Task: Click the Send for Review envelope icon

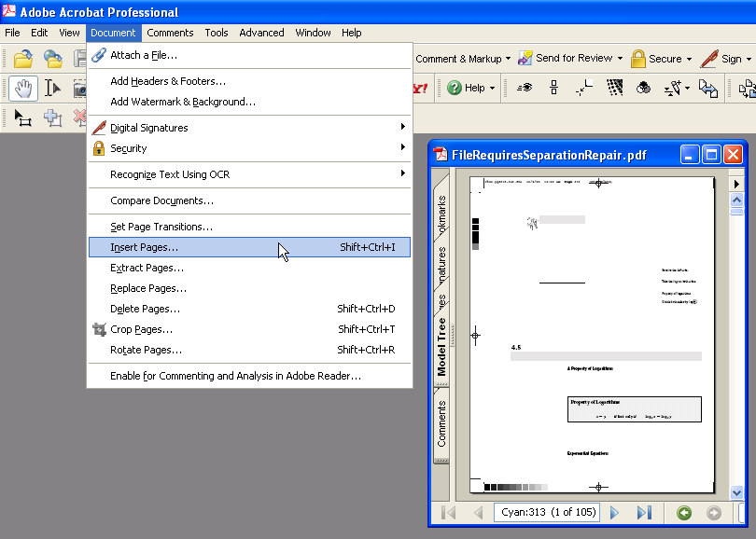Action: (x=525, y=59)
